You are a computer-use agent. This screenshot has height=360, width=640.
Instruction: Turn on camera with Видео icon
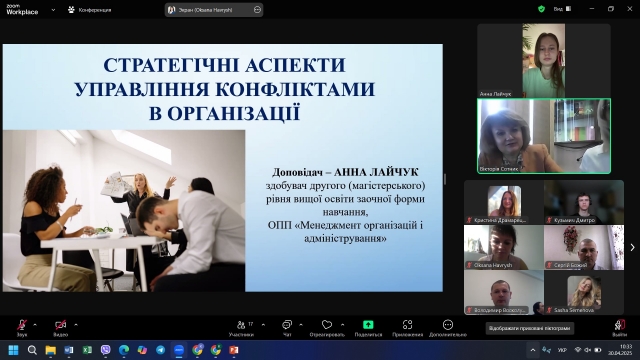click(60, 325)
